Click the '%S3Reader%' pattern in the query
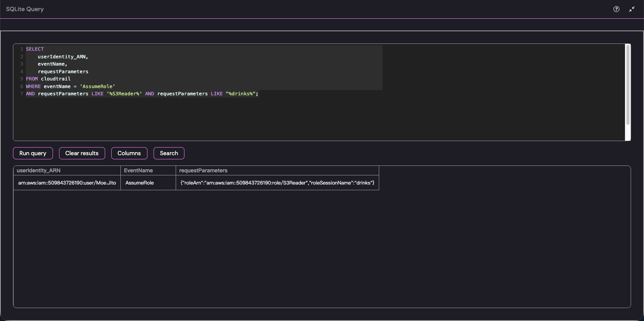The image size is (644, 321). tap(124, 94)
